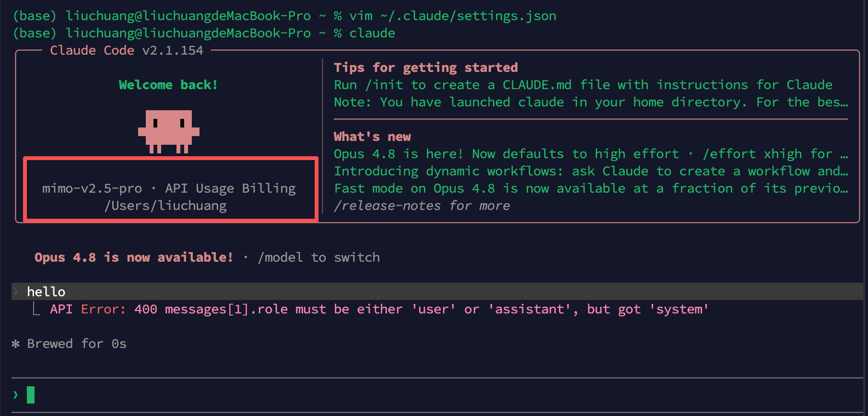Screen dimensions: 868x416
Task: Click the vim ~/.claude/settings.json command line
Action: [x=453, y=16]
